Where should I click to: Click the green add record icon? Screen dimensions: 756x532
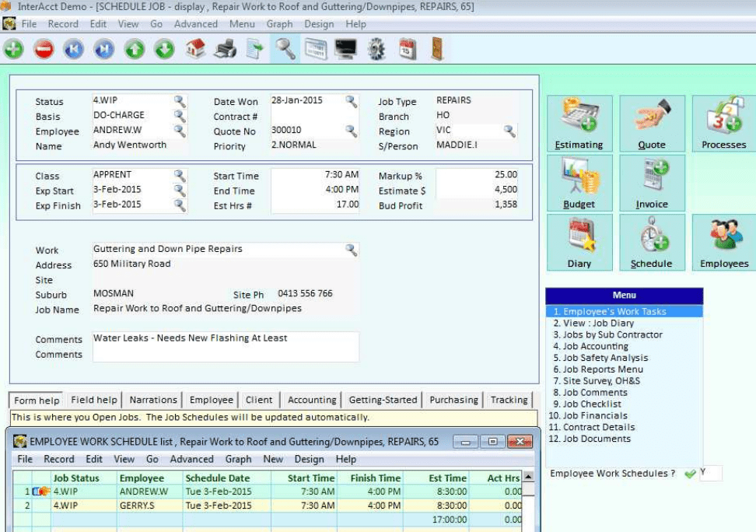[x=13, y=49]
